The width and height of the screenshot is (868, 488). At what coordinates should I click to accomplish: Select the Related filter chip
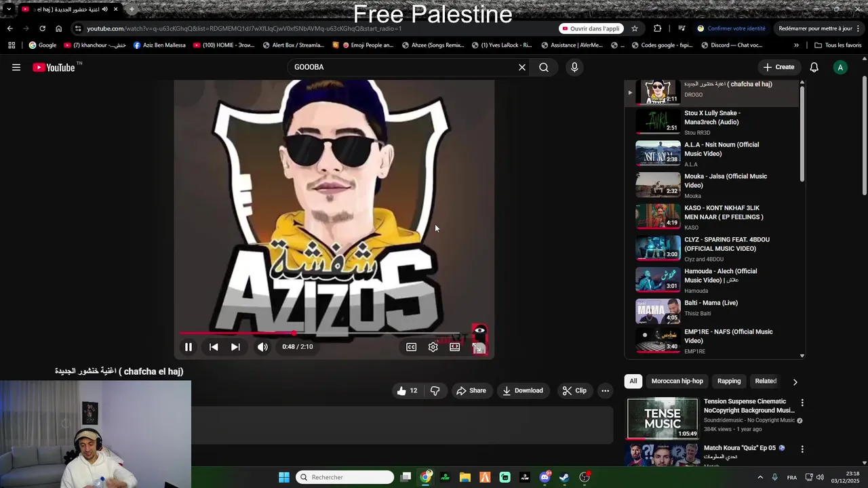click(766, 381)
